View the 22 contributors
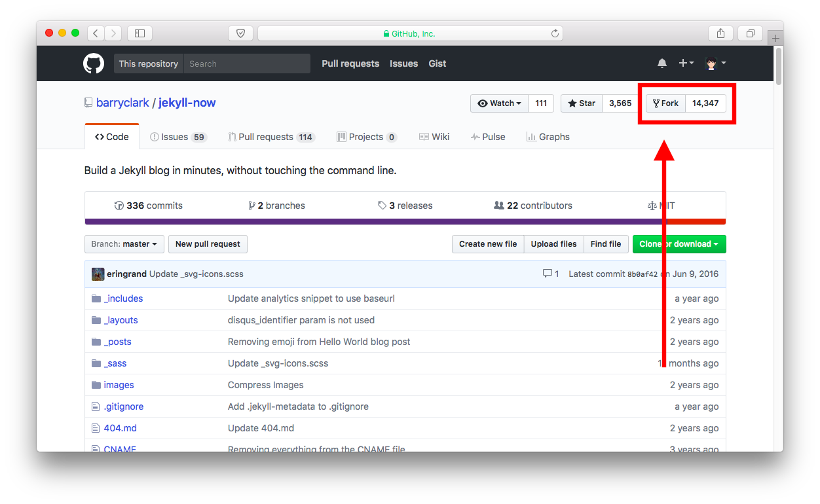Viewport: 820px width, 504px height. tap(533, 206)
